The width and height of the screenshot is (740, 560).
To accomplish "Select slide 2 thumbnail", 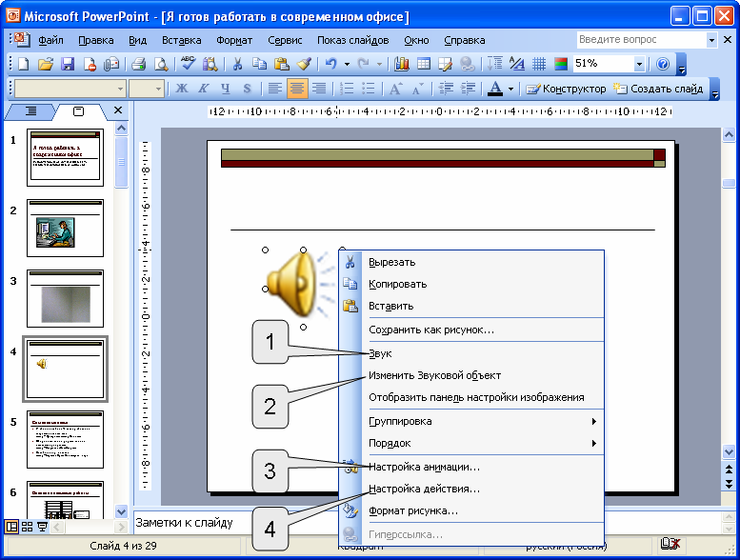I will pyautogui.click(x=65, y=228).
